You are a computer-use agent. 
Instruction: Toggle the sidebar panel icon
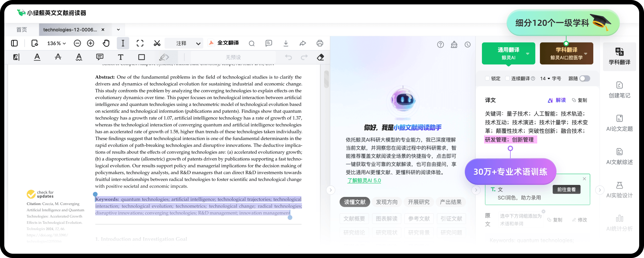pos(14,43)
